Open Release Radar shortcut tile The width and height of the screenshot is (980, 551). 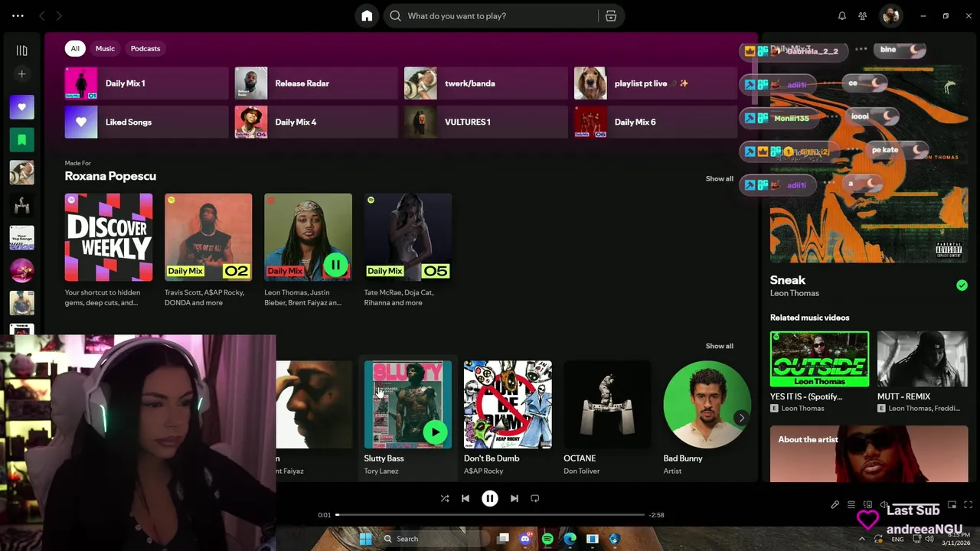[x=316, y=83]
